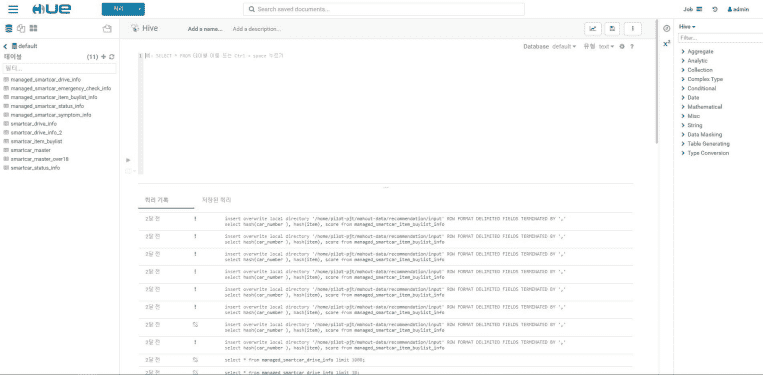Open the functions x² icon
The height and width of the screenshot is (375, 763).
point(667,44)
